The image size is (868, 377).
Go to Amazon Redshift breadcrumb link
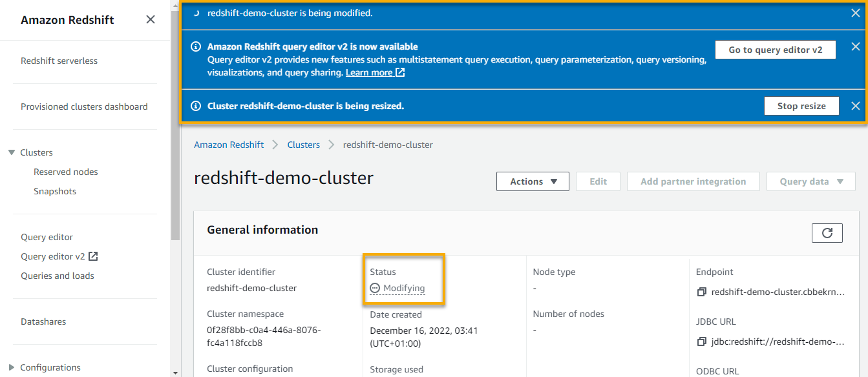point(229,145)
